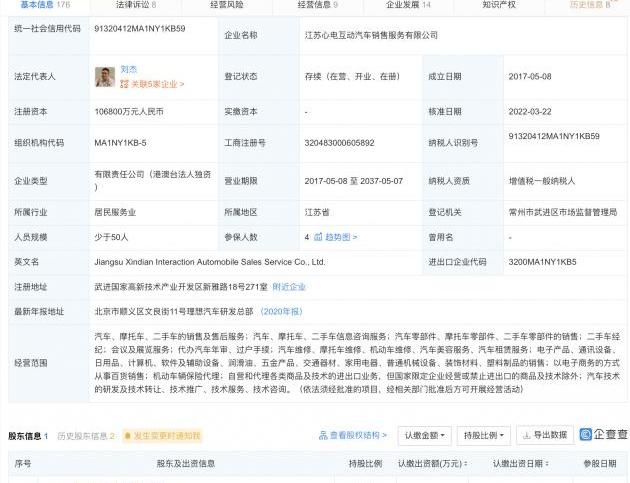Open the 经营信息 tab
Image resolution: width=630 pixels, height=483 pixels.
pos(317,5)
